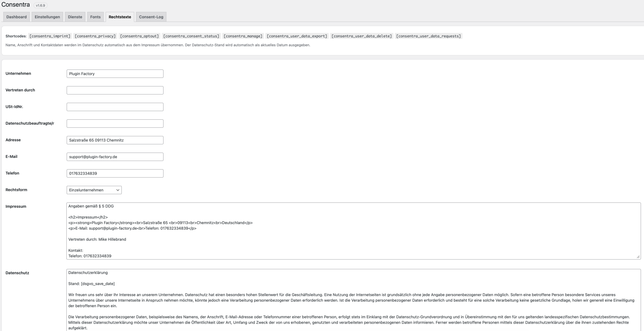Open the Dashboard tab
Viewport: 644px width, 331px height.
pos(16,17)
